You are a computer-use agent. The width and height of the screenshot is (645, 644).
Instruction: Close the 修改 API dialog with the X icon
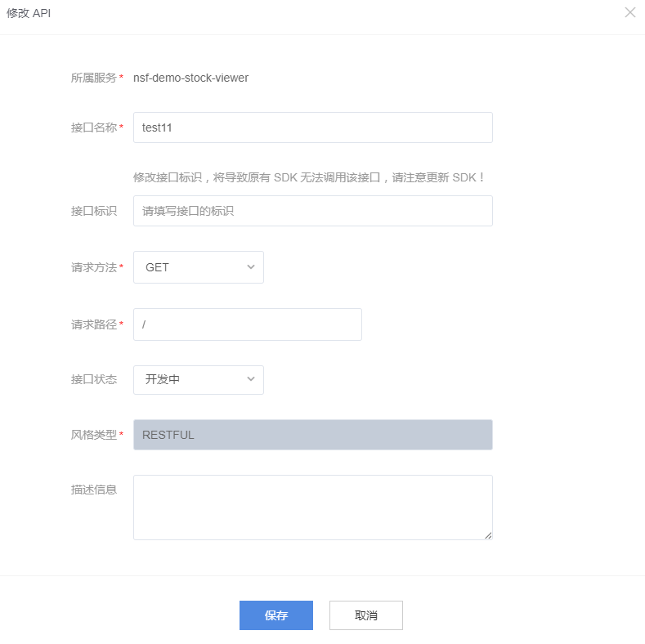tap(629, 12)
